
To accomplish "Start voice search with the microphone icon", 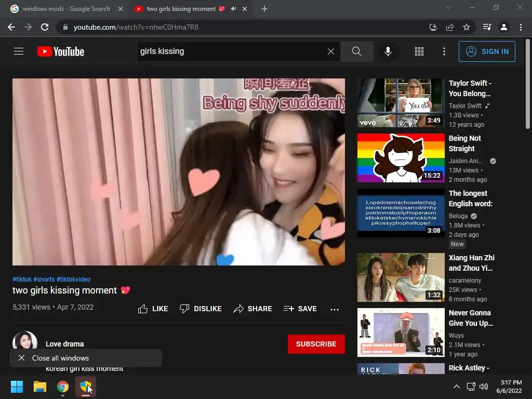I will coord(388,51).
